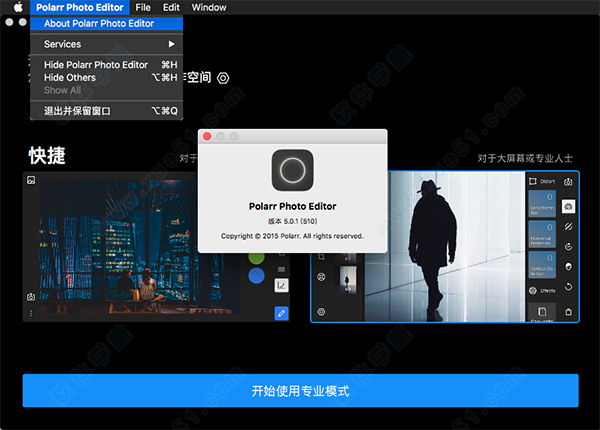Image resolution: width=600 pixels, height=430 pixels.
Task: Click the camera icon in quick preview
Action: click(31, 296)
